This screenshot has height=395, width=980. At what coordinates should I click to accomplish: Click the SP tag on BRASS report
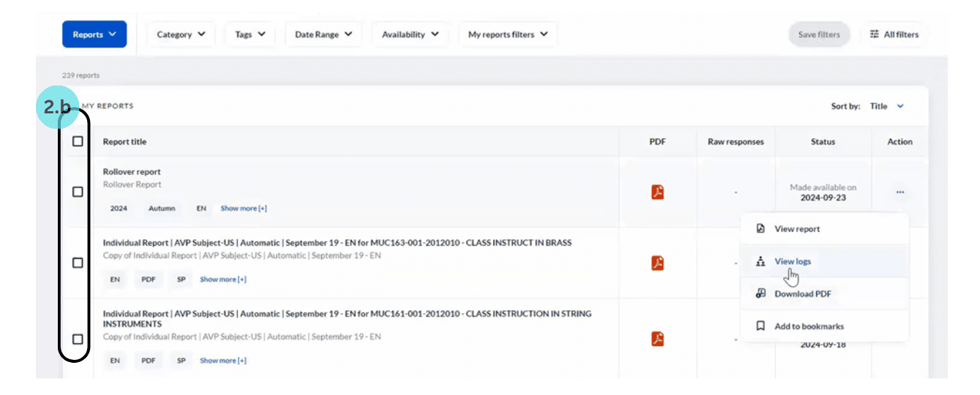tap(180, 279)
